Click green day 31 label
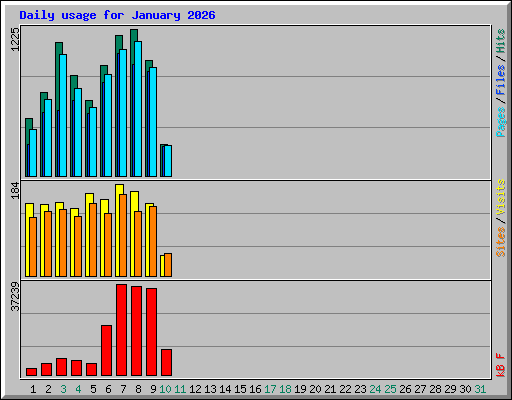 point(480,389)
